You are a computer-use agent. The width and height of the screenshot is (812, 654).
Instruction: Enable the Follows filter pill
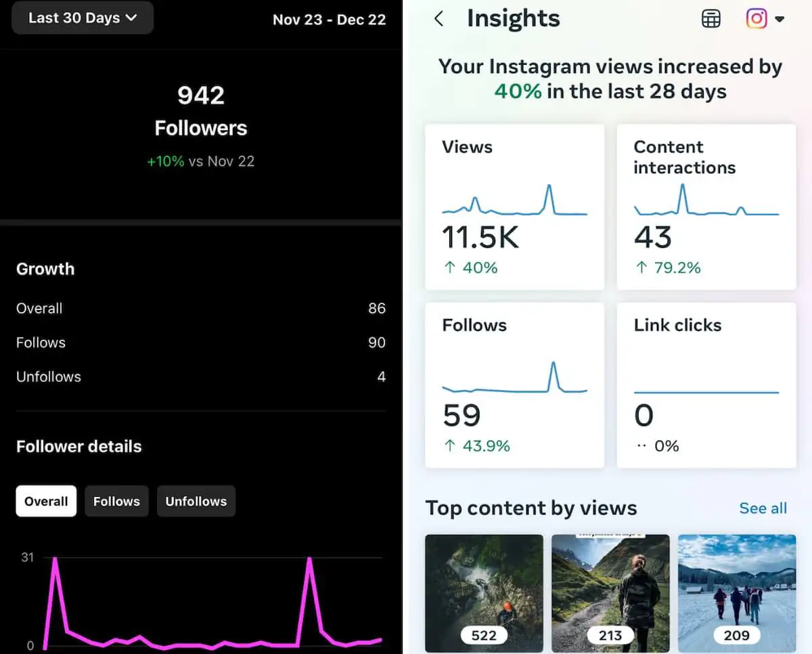pos(116,501)
